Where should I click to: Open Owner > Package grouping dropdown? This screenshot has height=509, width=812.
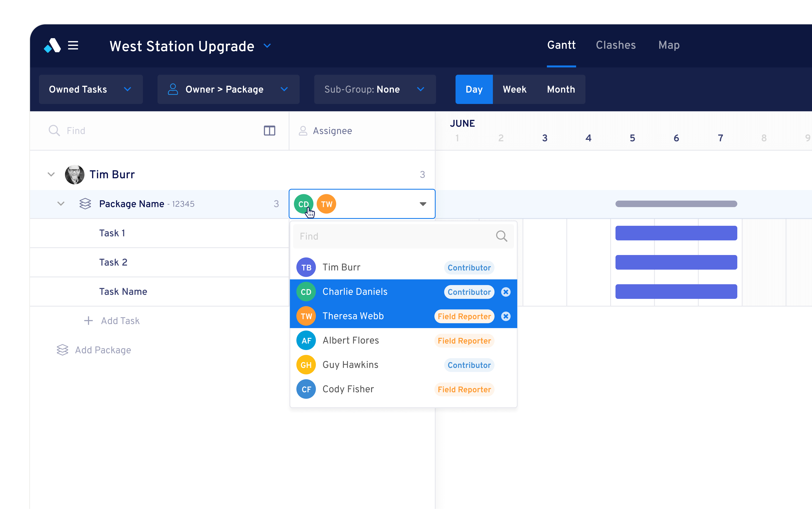pos(228,89)
